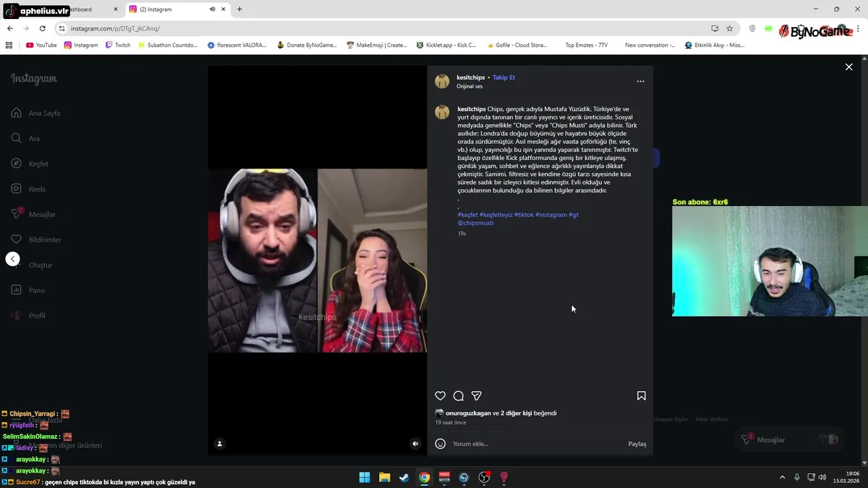View onuroguzkagan who liked the post
The image size is (868, 488).
(x=468, y=413)
